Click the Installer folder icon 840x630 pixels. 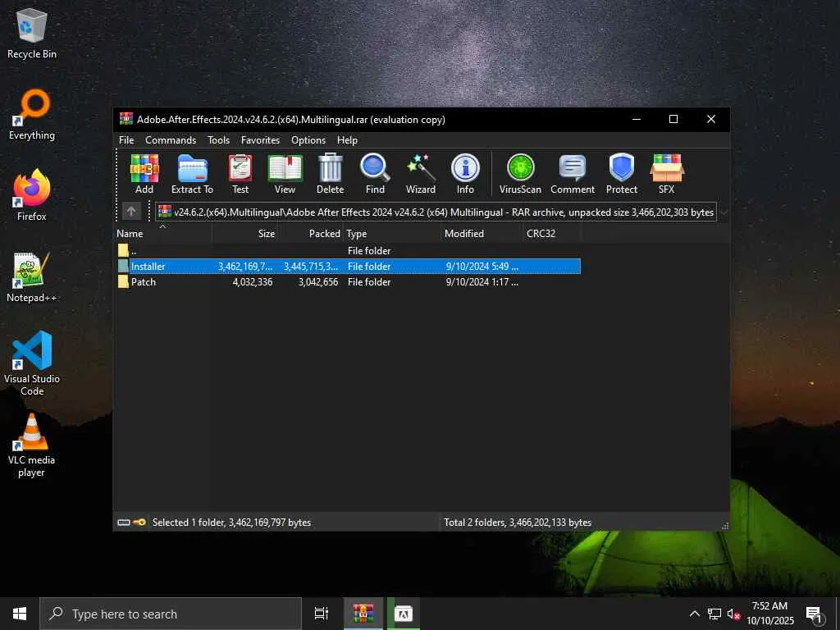point(123,267)
